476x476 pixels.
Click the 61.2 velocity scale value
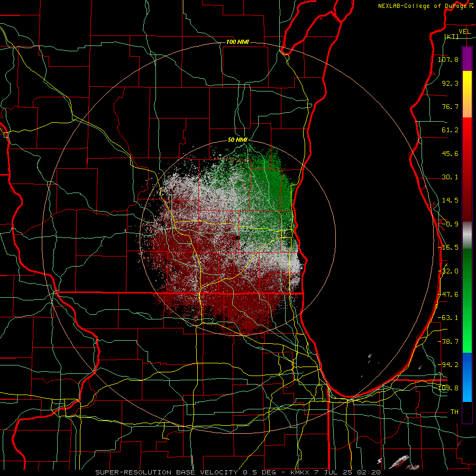pos(450,130)
